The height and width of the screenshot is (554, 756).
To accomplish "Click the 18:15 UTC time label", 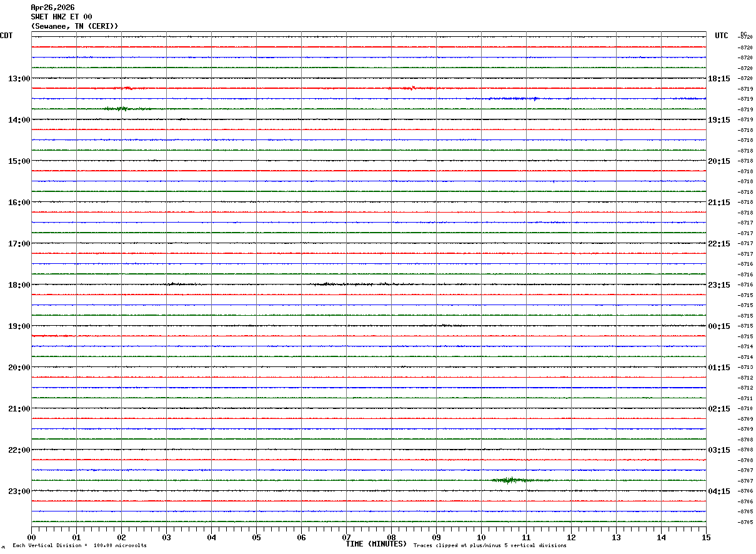I will (719, 79).
